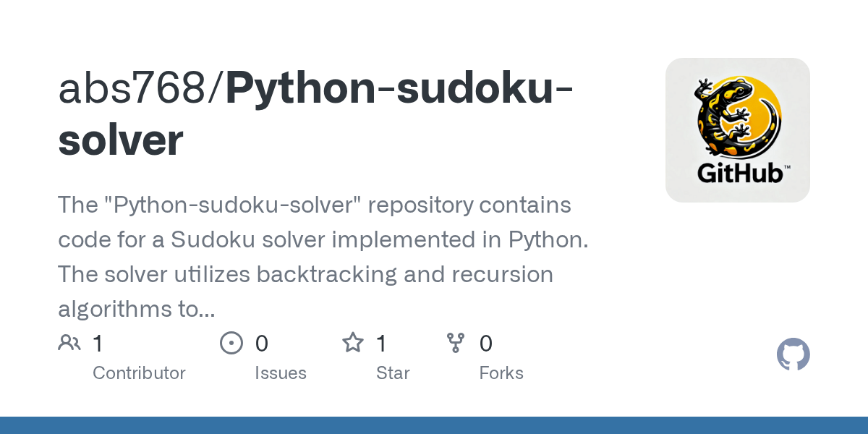Click the issues count number 0

click(x=261, y=343)
